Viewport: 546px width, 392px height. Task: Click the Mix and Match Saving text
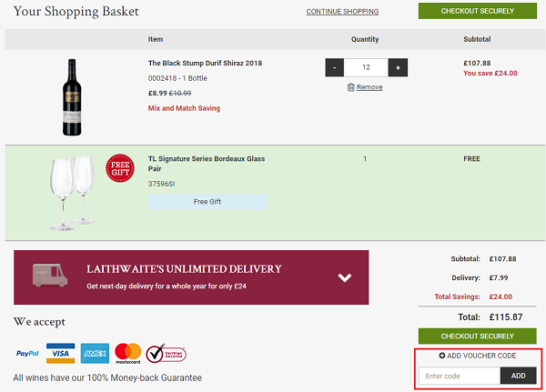pos(184,108)
